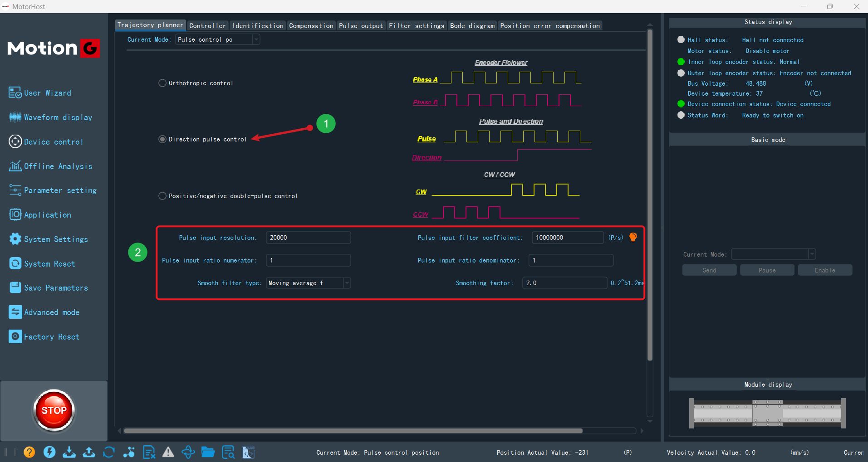Image resolution: width=868 pixels, height=462 pixels.
Task: Click the connected nodes icon in bottom toolbar
Action: coord(129,452)
